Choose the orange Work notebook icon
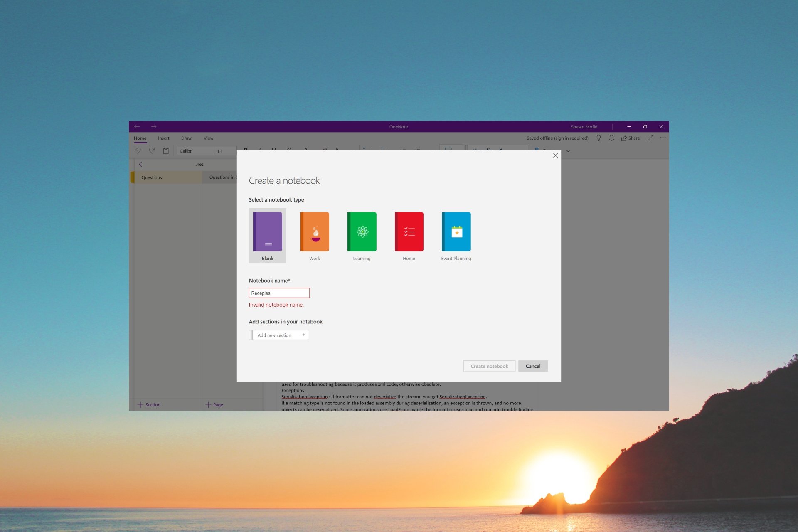 (315, 232)
